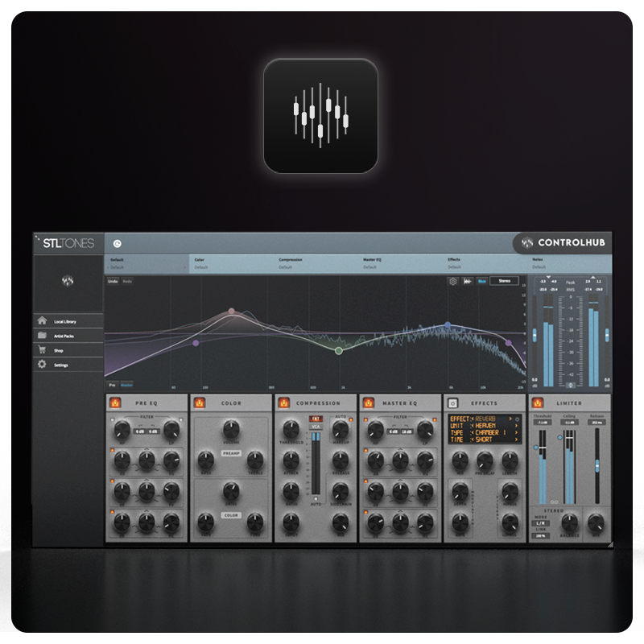
Task: Toggle the Pre EQ power button
Action: coord(114,402)
